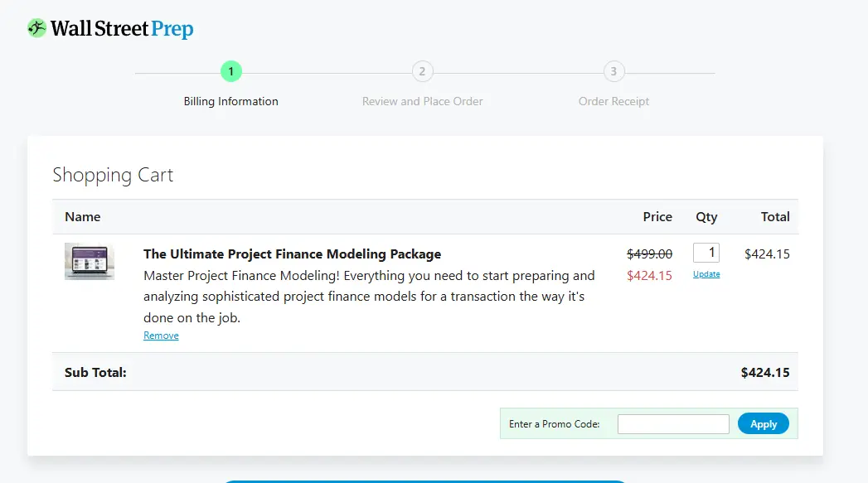Open the project finance package thumbnail

(x=90, y=262)
